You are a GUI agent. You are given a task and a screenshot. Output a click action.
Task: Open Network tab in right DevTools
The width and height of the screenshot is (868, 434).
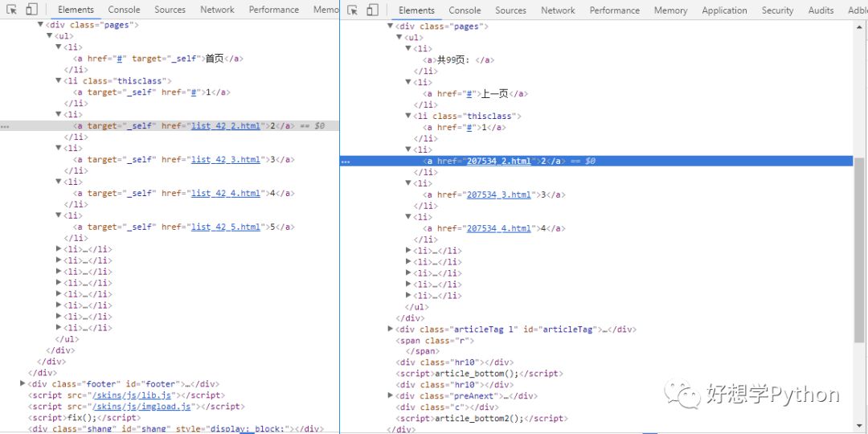coord(558,10)
